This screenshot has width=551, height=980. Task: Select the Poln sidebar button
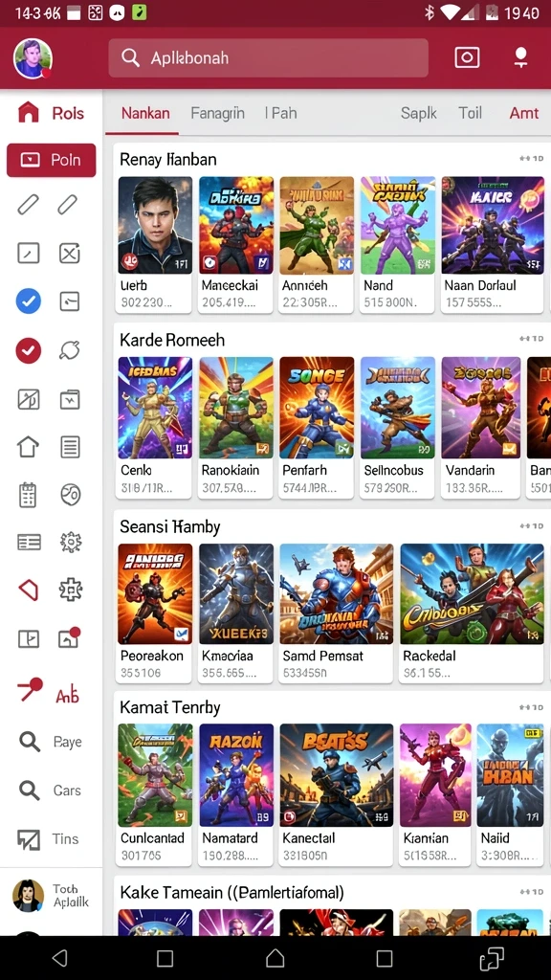click(x=52, y=160)
